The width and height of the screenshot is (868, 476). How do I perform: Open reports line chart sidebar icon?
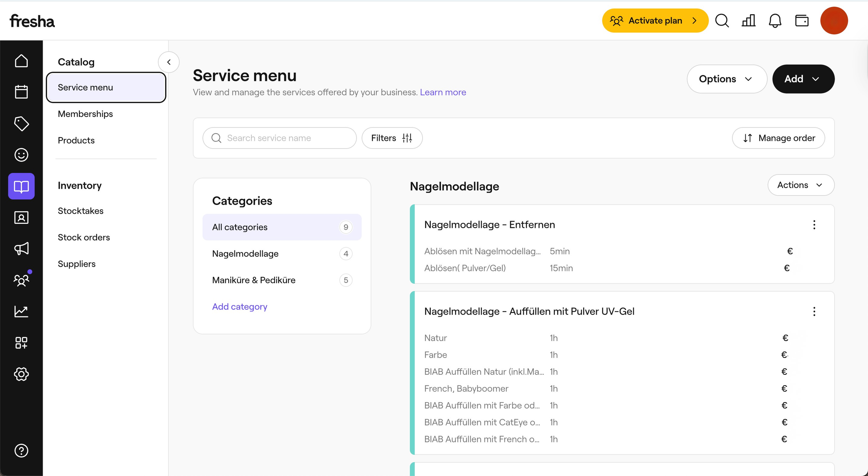click(x=21, y=311)
